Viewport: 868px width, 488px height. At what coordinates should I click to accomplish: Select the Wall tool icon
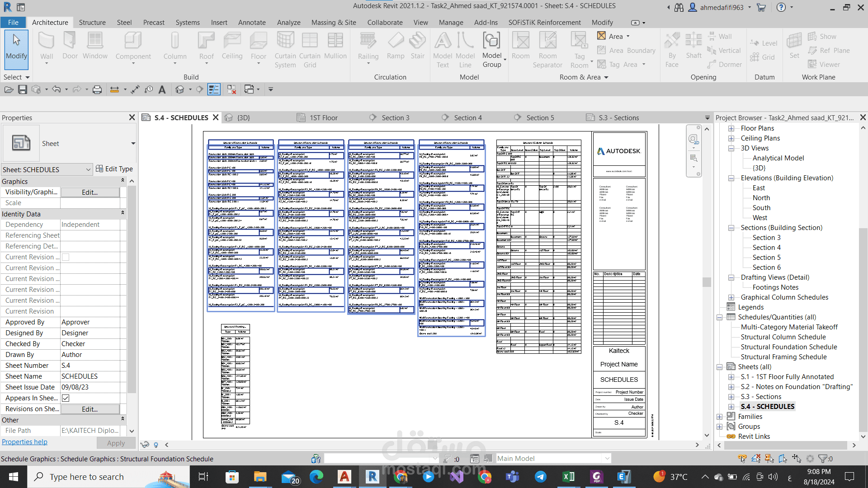pos(47,42)
